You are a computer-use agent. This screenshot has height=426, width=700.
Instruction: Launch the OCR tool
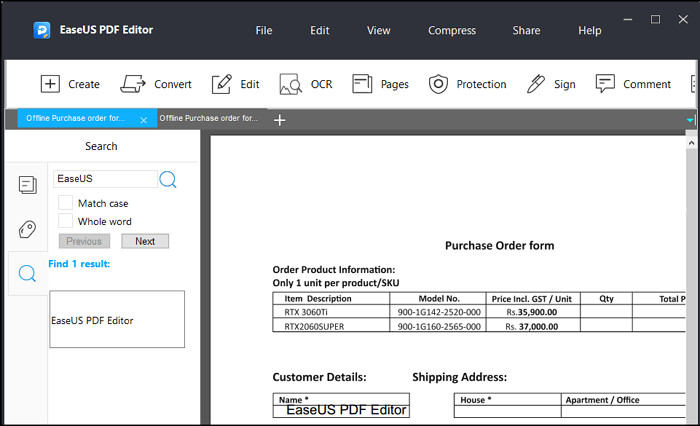[x=306, y=84]
